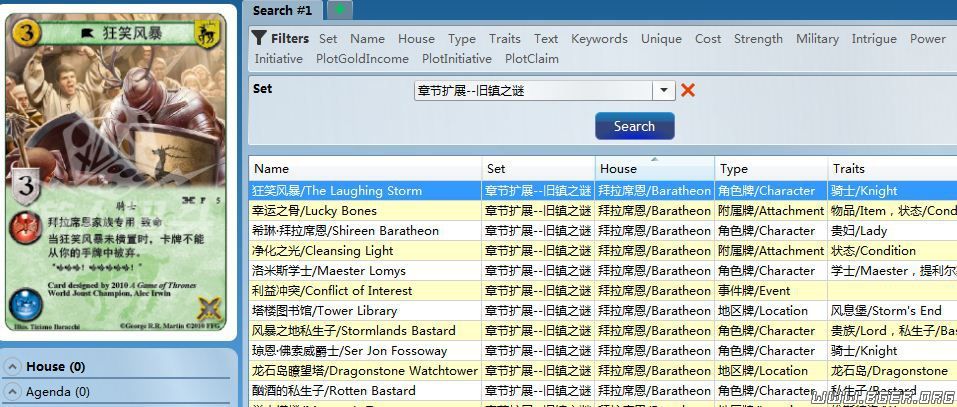The width and height of the screenshot is (957, 407).
Task: Add the Power filter
Action: [x=928, y=38]
